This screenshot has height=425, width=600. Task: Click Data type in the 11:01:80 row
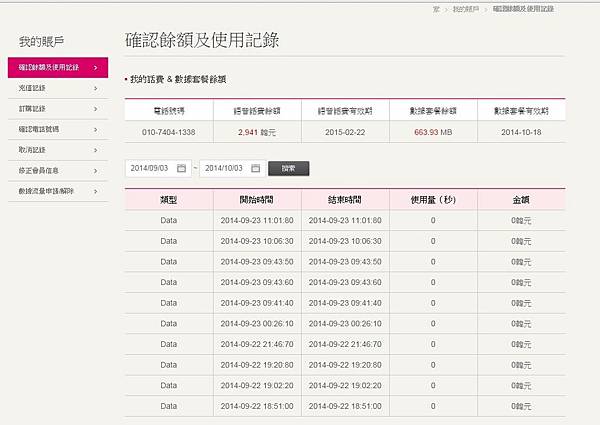pos(168,220)
